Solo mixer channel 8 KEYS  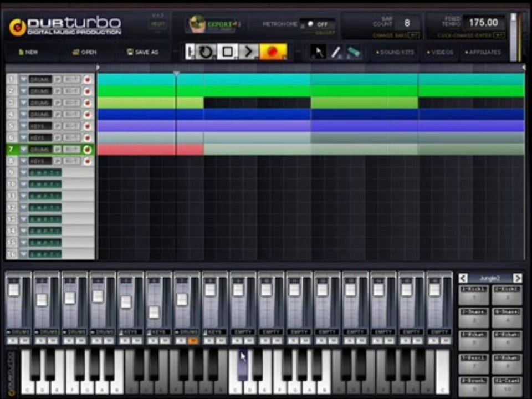click(210, 341)
